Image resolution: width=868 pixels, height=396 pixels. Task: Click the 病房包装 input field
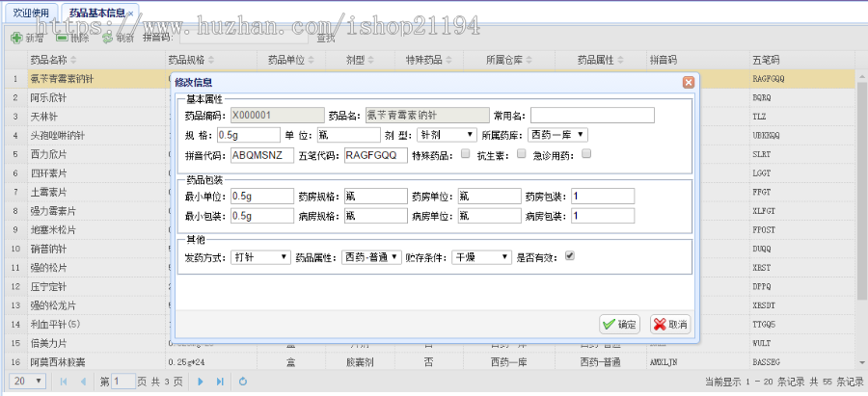click(x=603, y=216)
